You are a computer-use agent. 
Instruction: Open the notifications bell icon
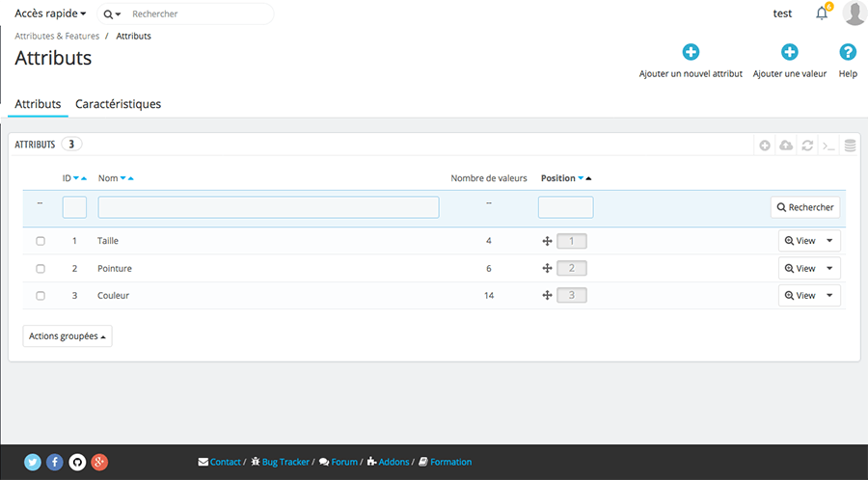[x=822, y=13]
